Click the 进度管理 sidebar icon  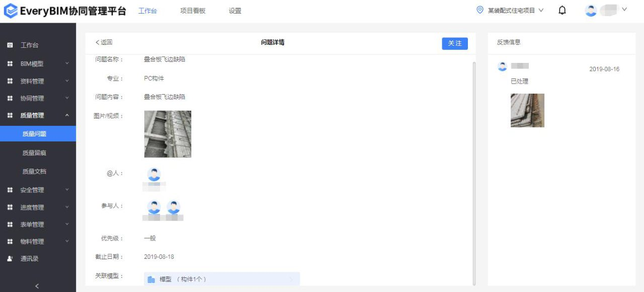pyautogui.click(x=10, y=207)
